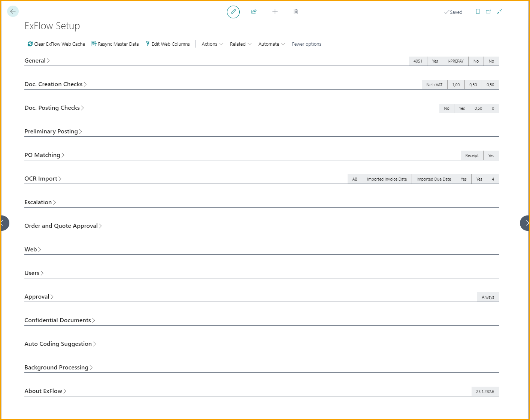The height and width of the screenshot is (420, 530).
Task: Expand the Approval section
Action: (x=39, y=296)
